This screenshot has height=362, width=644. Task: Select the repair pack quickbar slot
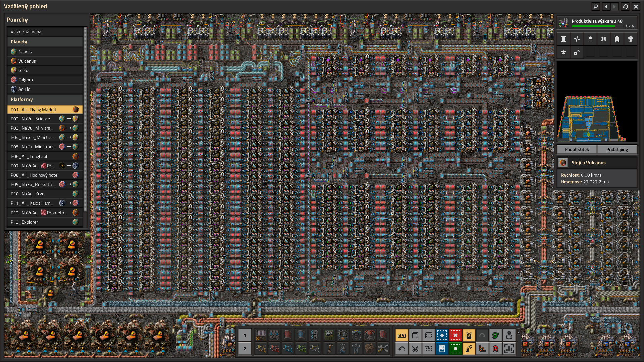(x=383, y=349)
